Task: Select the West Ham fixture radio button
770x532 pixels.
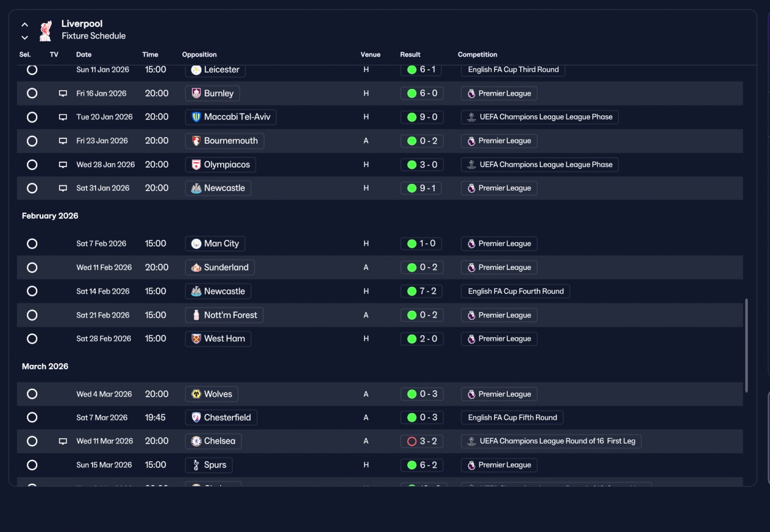Action: [x=32, y=339]
